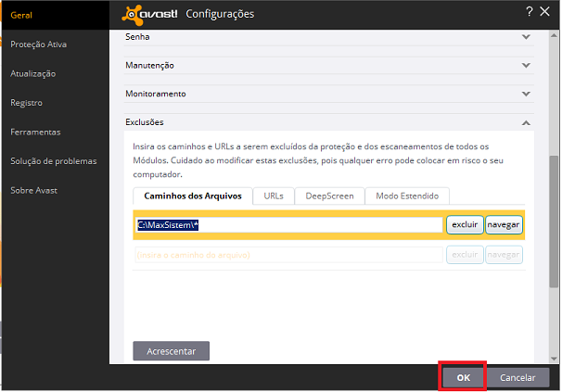Screen dimensions: 562x392
Task: Close the Configurações window
Action: [x=544, y=11]
